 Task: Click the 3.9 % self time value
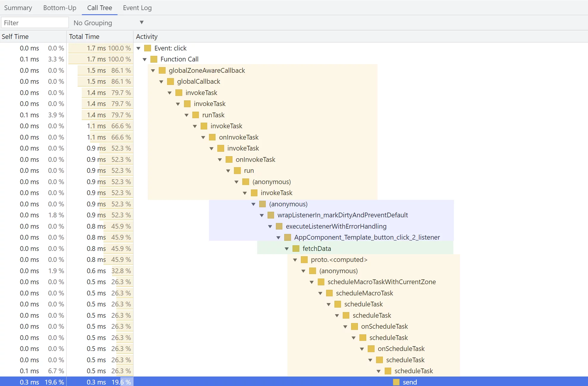click(56, 115)
